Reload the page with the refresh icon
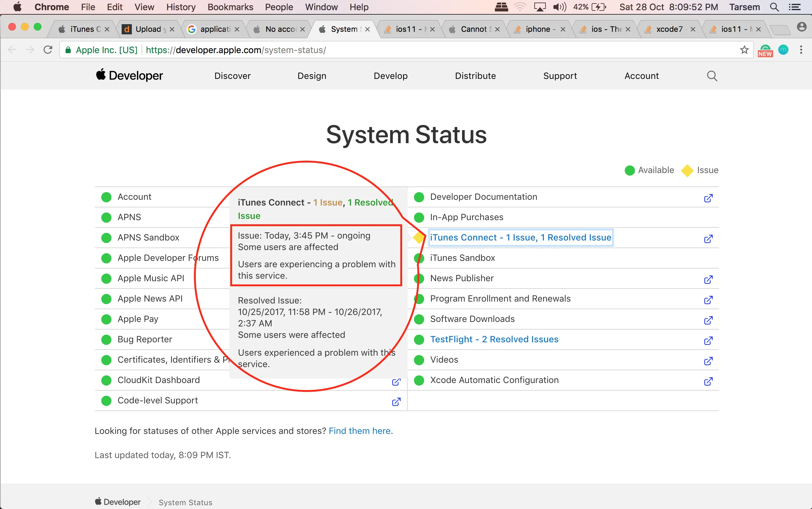 (48, 50)
